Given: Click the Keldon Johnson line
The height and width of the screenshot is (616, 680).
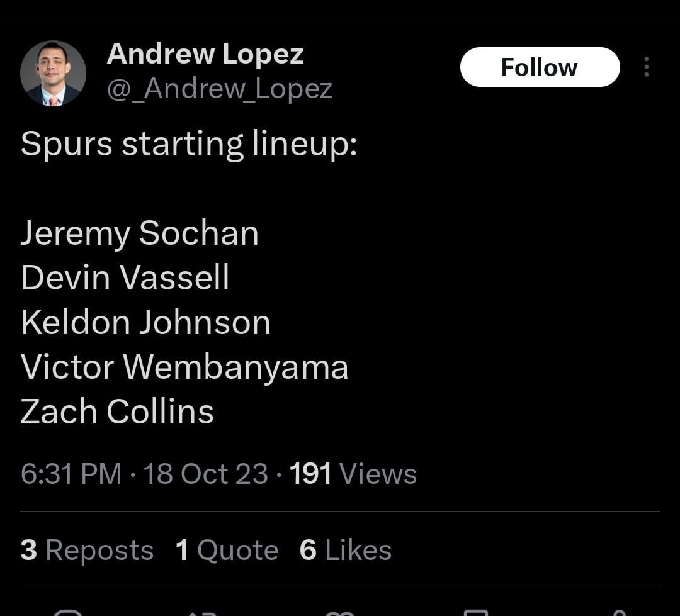Looking at the screenshot, I should point(145,322).
